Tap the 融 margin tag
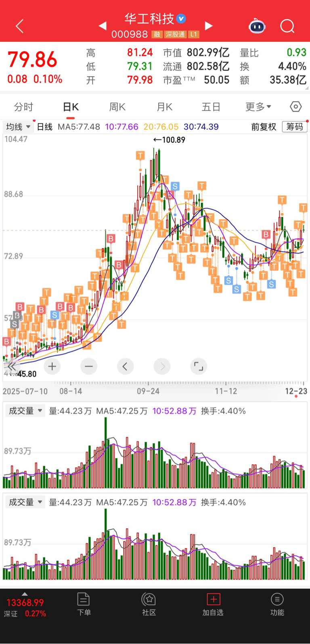Image resolution: width=310 pixels, height=644 pixels. [157, 34]
